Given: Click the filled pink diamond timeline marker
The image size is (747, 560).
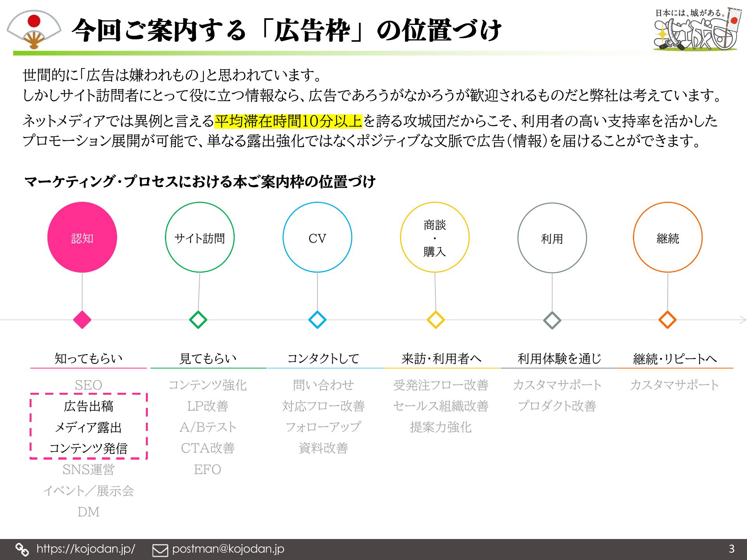Looking at the screenshot, I should click(x=82, y=320).
